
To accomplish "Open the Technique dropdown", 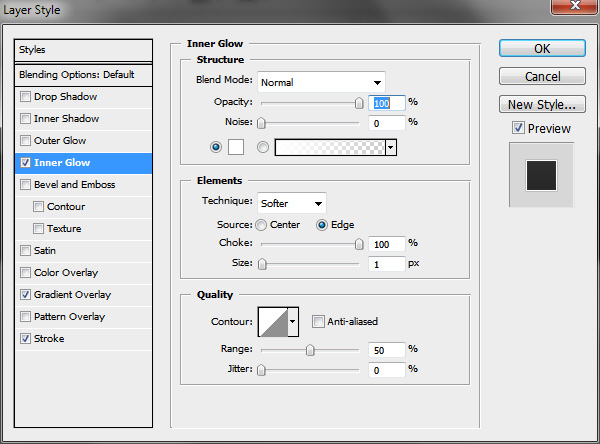I will pyautogui.click(x=292, y=203).
